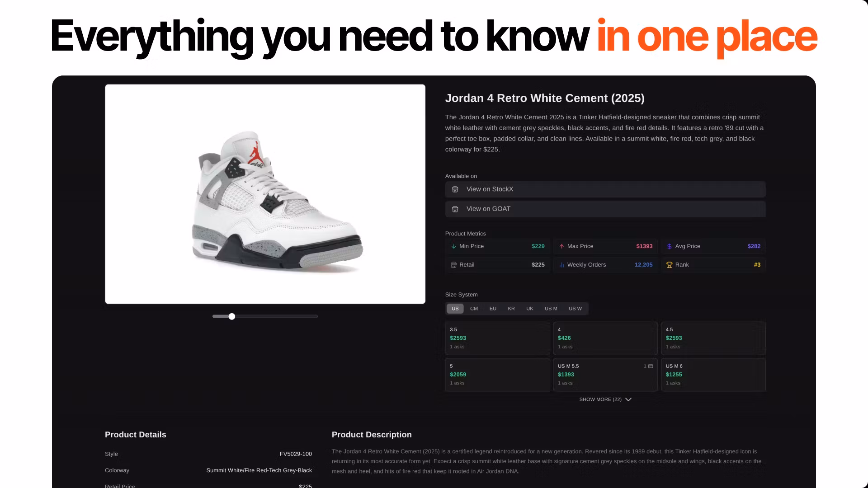Open the View on GOAT link

(605, 209)
